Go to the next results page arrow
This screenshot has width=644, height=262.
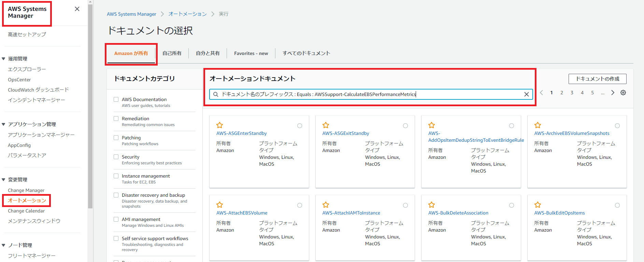(613, 93)
